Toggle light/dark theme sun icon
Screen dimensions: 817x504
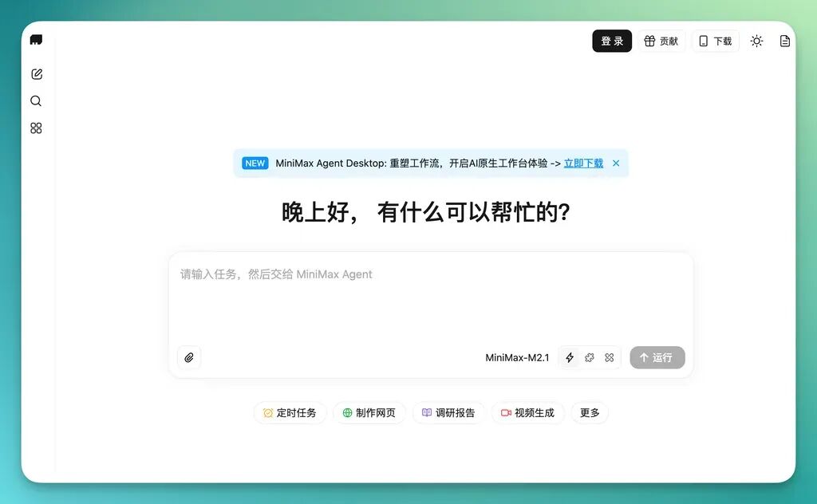756,41
